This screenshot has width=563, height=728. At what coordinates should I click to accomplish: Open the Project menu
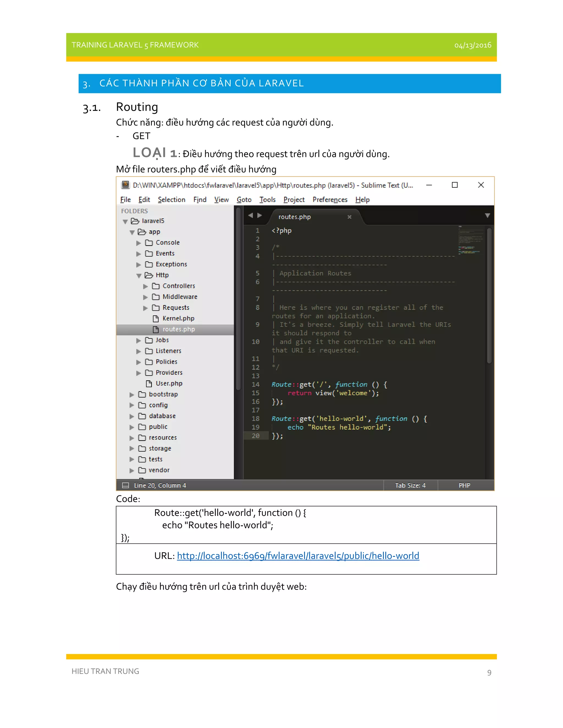pyautogui.click(x=294, y=200)
